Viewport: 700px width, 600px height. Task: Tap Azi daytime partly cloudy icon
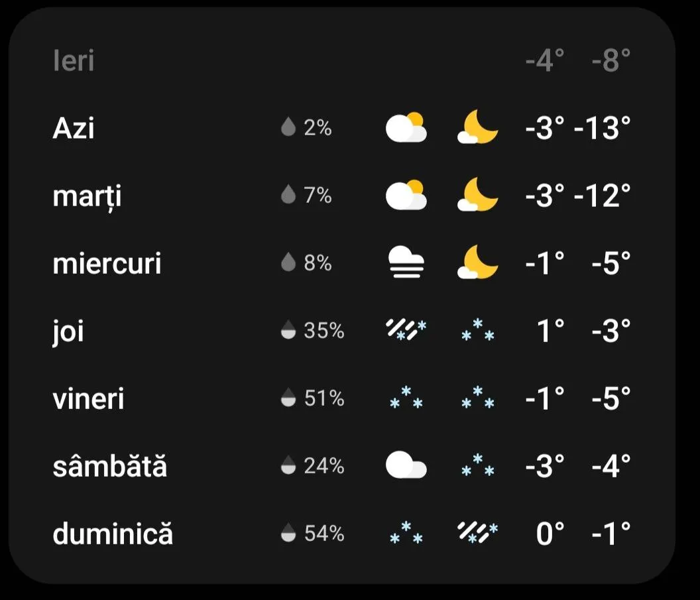406,127
